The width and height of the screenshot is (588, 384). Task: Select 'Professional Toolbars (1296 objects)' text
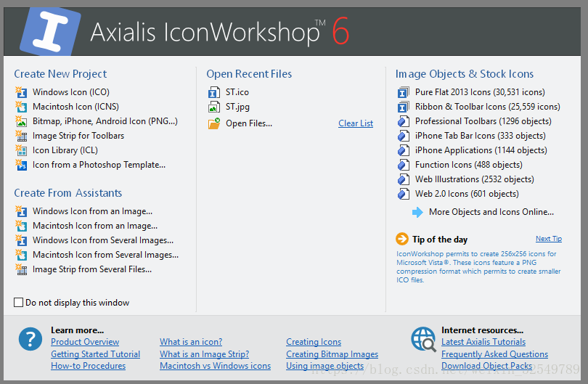pos(483,121)
